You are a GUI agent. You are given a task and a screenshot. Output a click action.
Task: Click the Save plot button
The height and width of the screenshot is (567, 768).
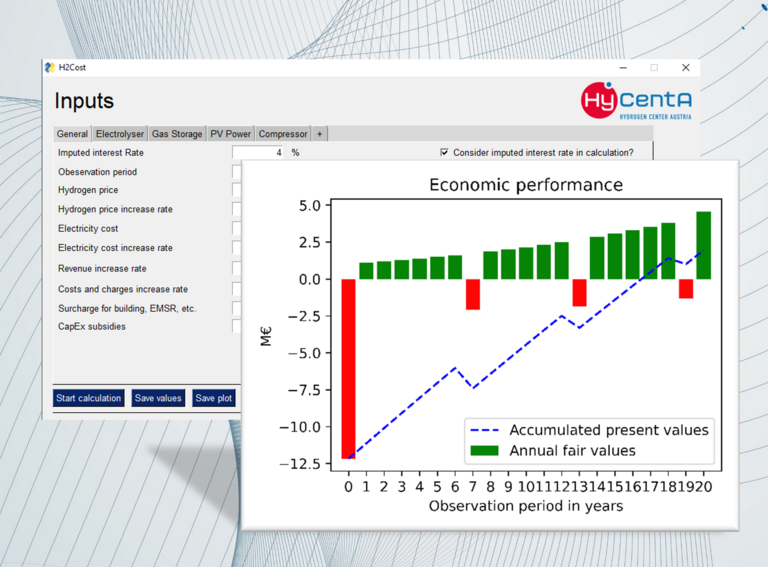pyautogui.click(x=213, y=398)
